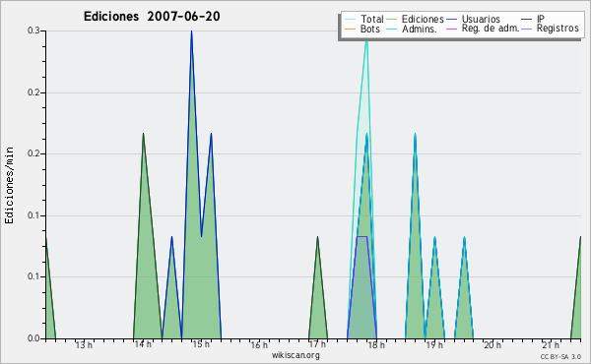This screenshot has height=364, width=591.
Task: Click the Admins. legend label
Action: (420, 29)
